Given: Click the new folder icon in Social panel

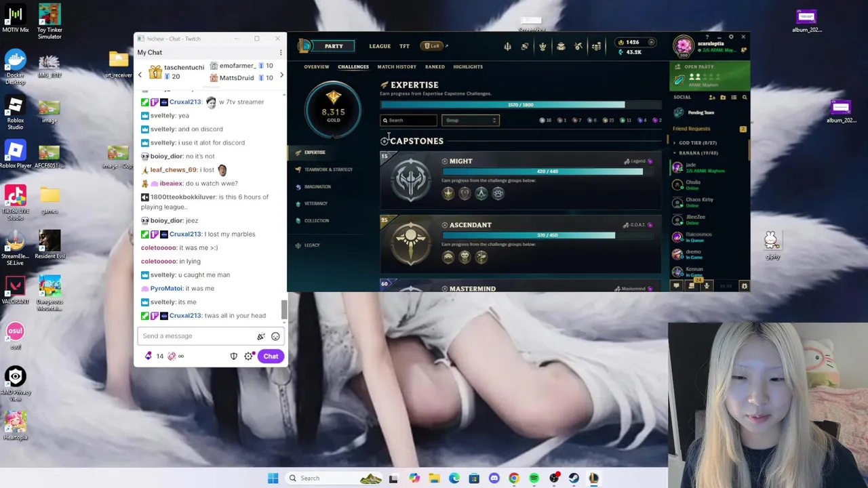Looking at the screenshot, I should 723,98.
